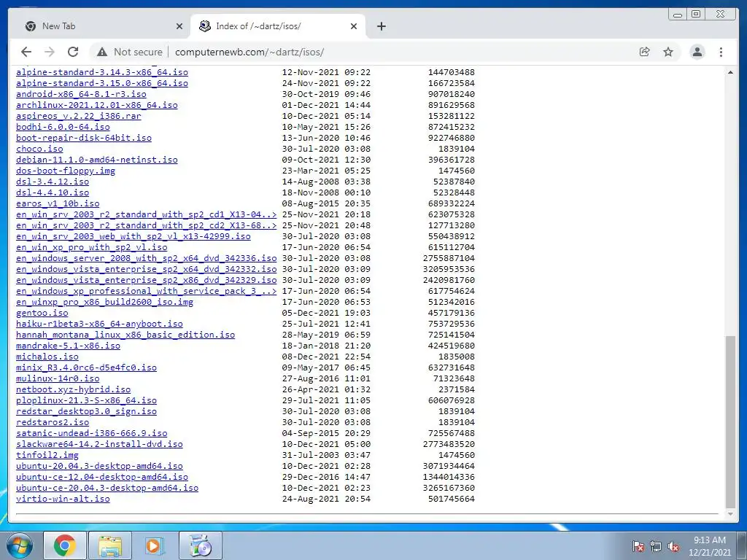Viewport: 747px width, 560px height.
Task: Select the Index of /~dartz/isos/ tab
Action: (278, 26)
